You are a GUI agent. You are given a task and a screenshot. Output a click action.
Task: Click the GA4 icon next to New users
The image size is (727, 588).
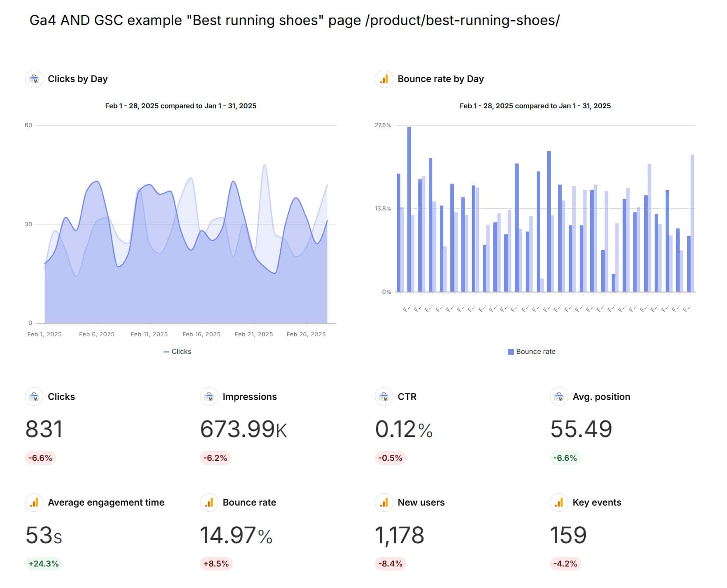click(384, 502)
